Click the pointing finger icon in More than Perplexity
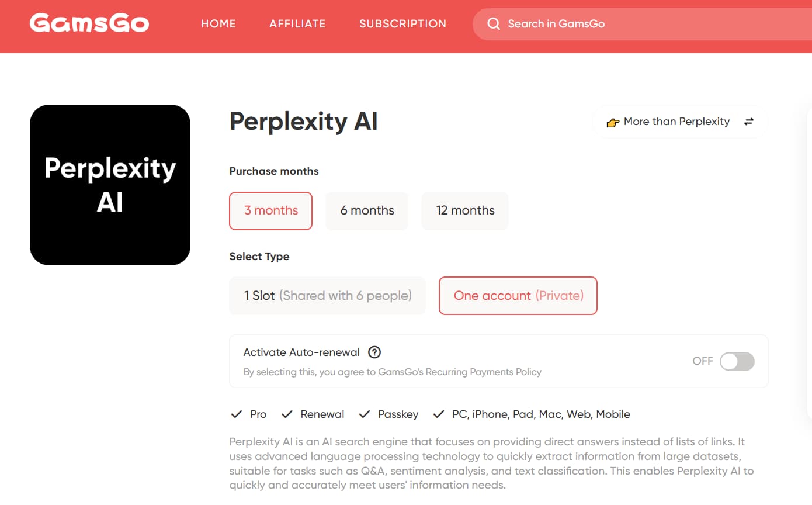Screen dimensions: 812x505 click(612, 122)
